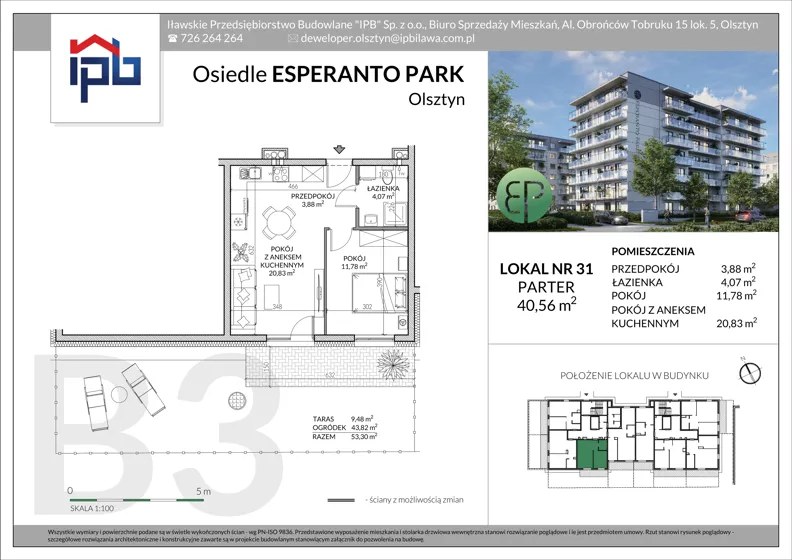Click the PRZEDPOKÓJ 3,88 m² plan label
The image size is (792, 560).
coord(312,200)
